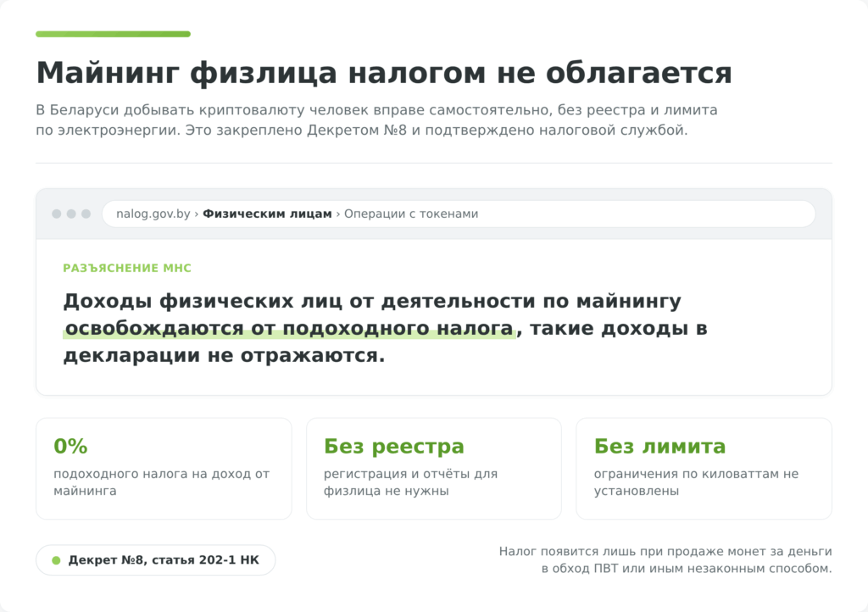Click 'ограничения по киловаттам не установлены' caption

pos(696,482)
